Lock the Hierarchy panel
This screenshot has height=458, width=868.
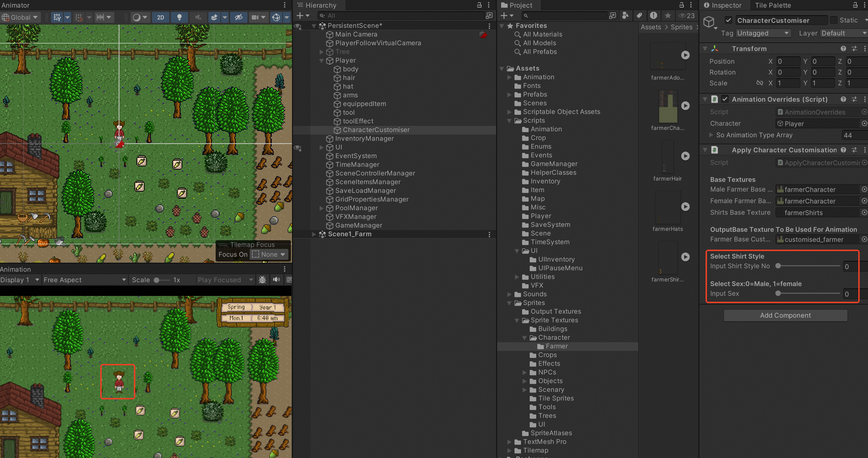479,5
